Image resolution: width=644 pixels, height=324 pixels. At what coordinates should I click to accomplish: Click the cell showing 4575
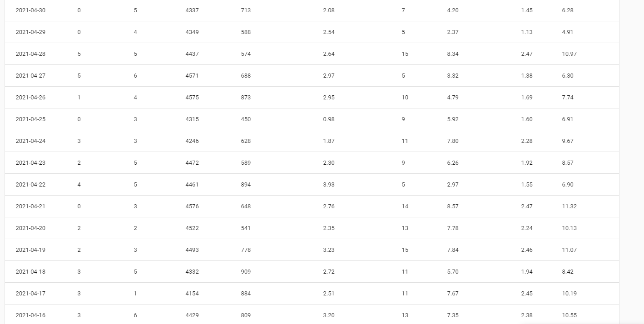[192, 98]
